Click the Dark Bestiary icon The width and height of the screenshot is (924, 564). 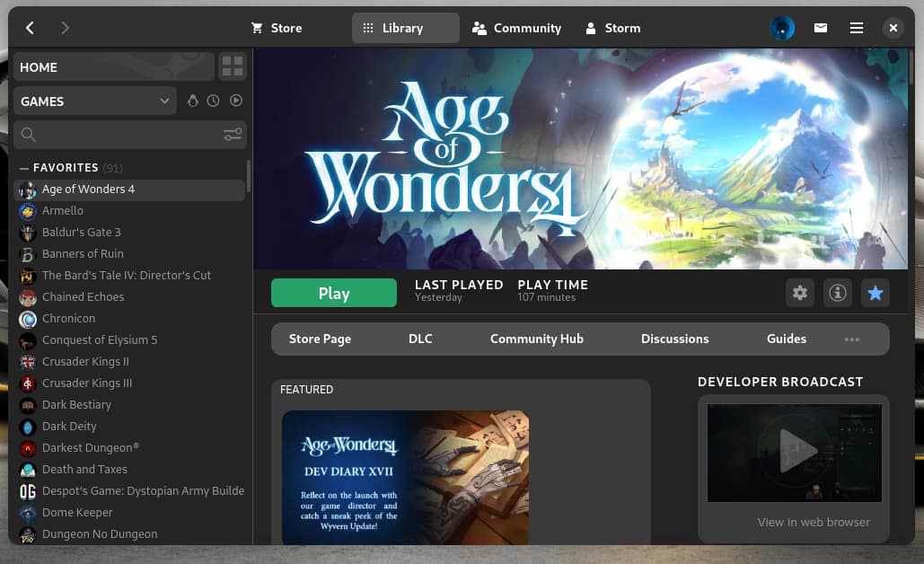point(28,405)
